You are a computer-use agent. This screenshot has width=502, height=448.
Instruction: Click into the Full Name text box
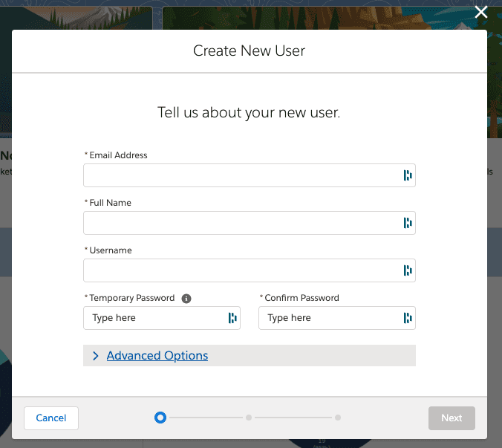[x=241, y=223]
